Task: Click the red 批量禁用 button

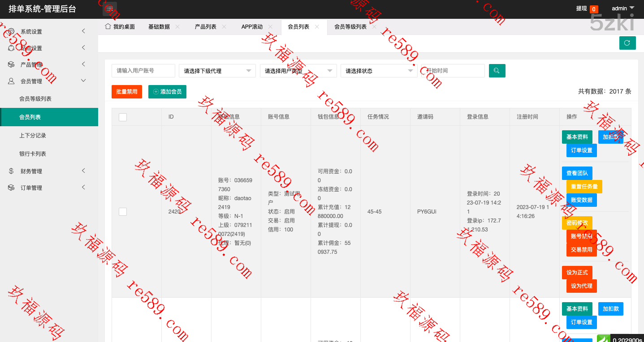Action: point(127,91)
